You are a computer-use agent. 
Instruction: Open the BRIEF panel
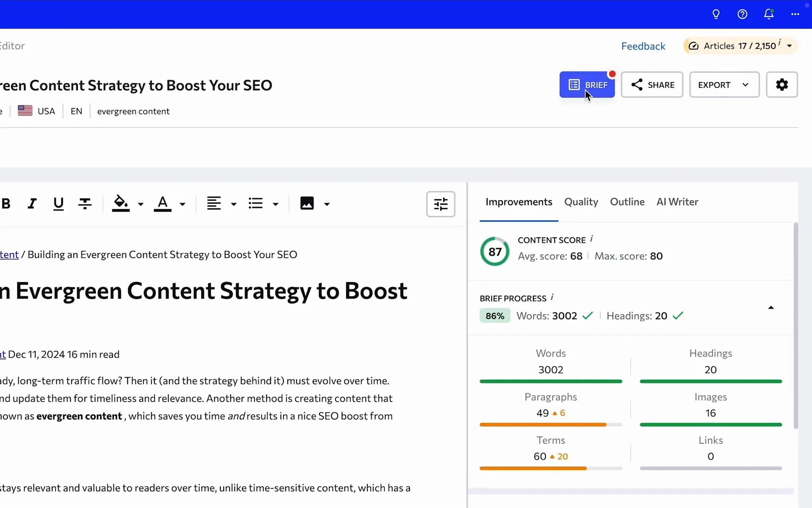pos(587,85)
